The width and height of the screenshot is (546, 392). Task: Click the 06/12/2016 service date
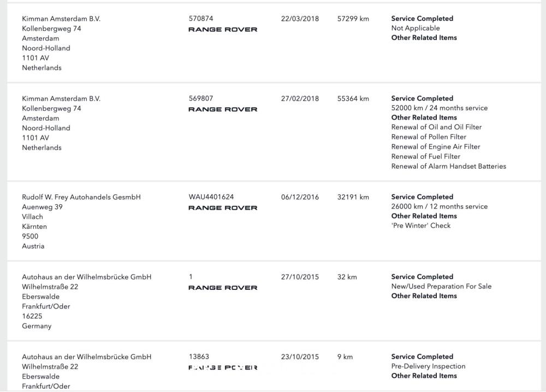300,197
